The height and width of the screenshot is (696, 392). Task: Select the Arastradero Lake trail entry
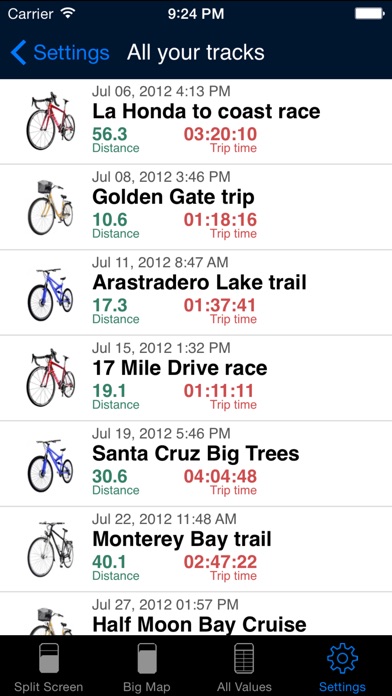click(x=196, y=293)
